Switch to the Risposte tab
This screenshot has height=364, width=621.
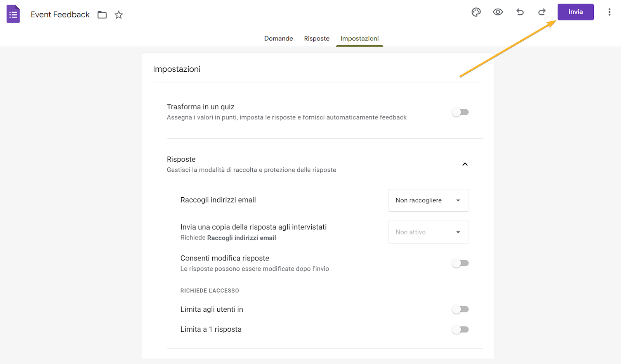(x=317, y=38)
